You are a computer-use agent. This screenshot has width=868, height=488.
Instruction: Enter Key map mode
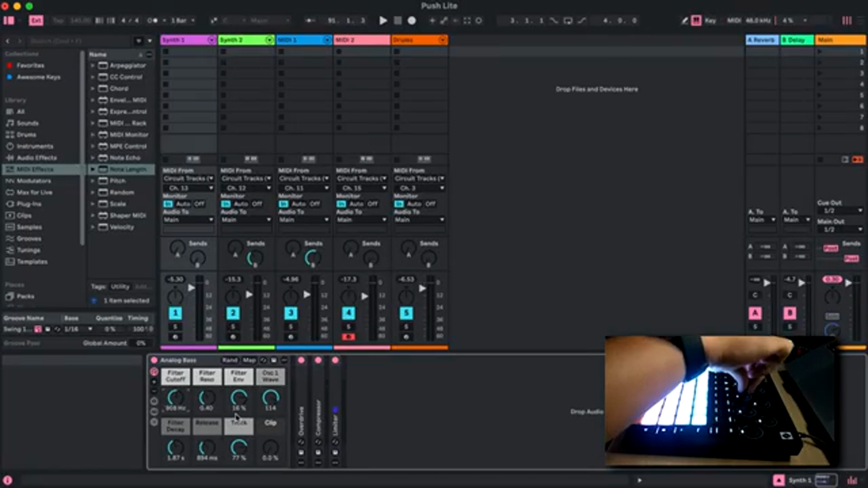709,20
